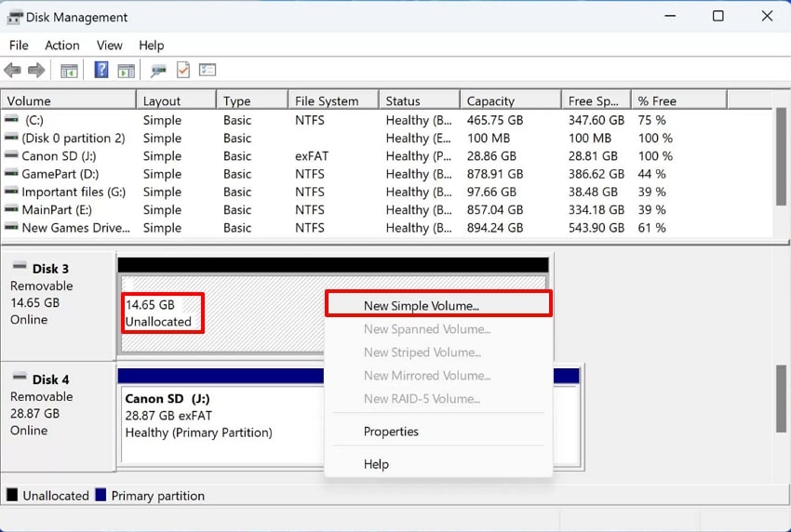Sort by the Volume column header
Screen dimensions: 791x532
click(69, 100)
